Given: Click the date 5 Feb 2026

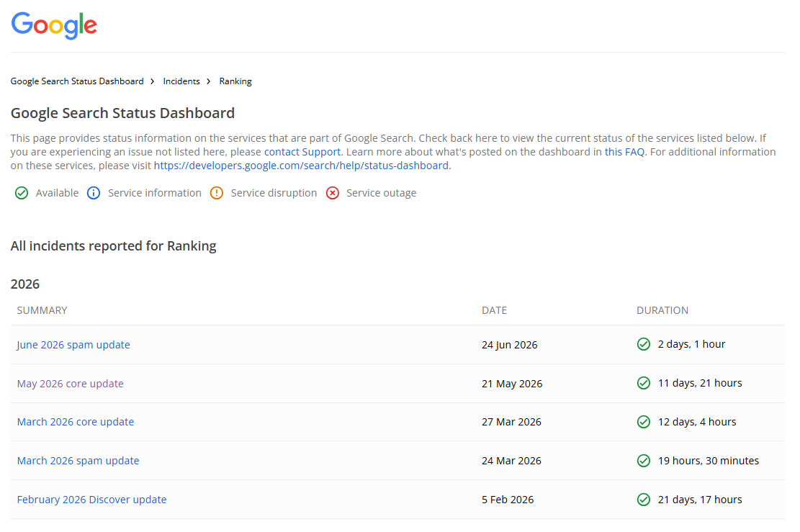Looking at the screenshot, I should pyautogui.click(x=508, y=500).
